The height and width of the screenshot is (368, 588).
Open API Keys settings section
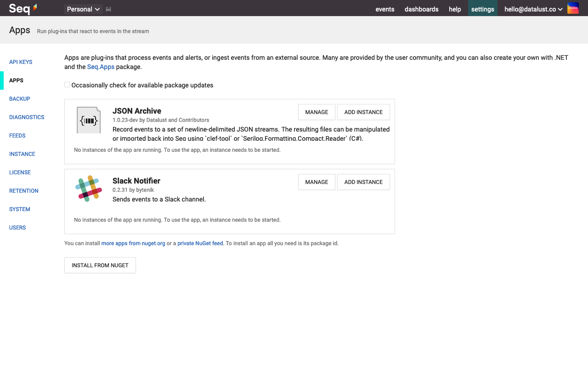pos(21,62)
